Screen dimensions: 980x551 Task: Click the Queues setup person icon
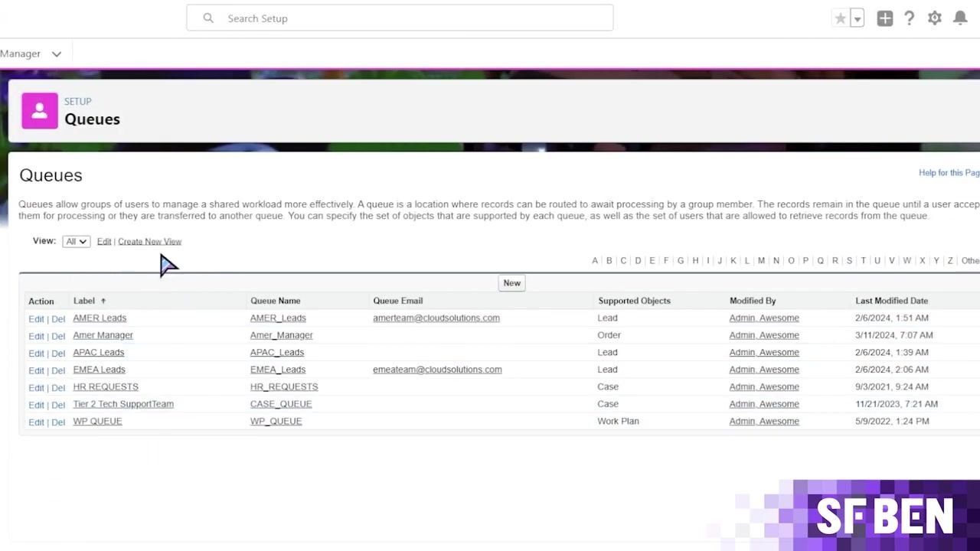[40, 111]
